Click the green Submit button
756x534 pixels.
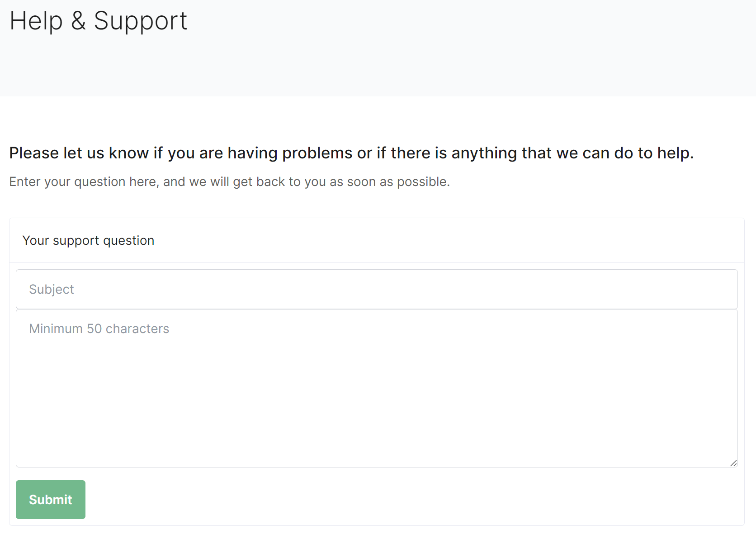tap(51, 499)
